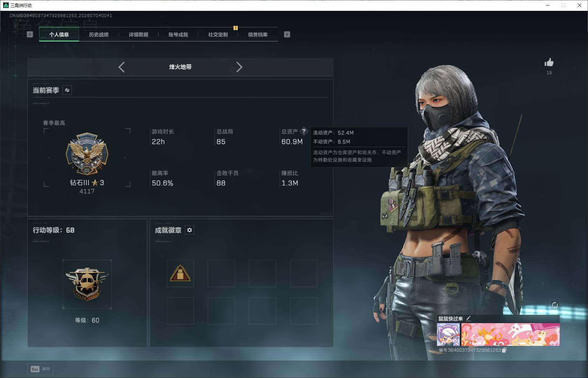Open the 详细数据 tab
Image resolution: width=588 pixels, height=378 pixels.
(138, 35)
